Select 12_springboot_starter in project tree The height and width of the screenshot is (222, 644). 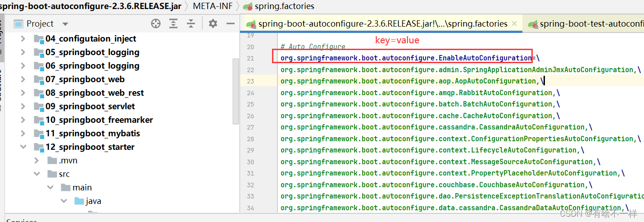[90, 147]
